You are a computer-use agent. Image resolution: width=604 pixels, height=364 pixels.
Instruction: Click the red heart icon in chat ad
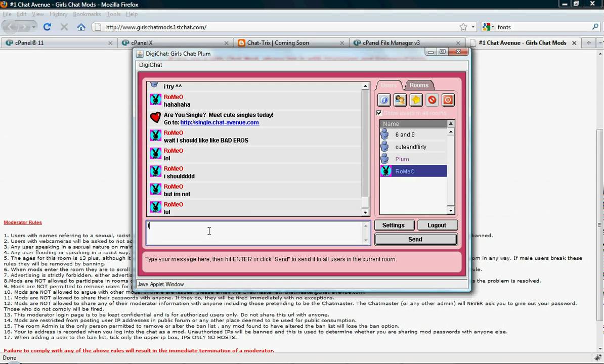155,117
